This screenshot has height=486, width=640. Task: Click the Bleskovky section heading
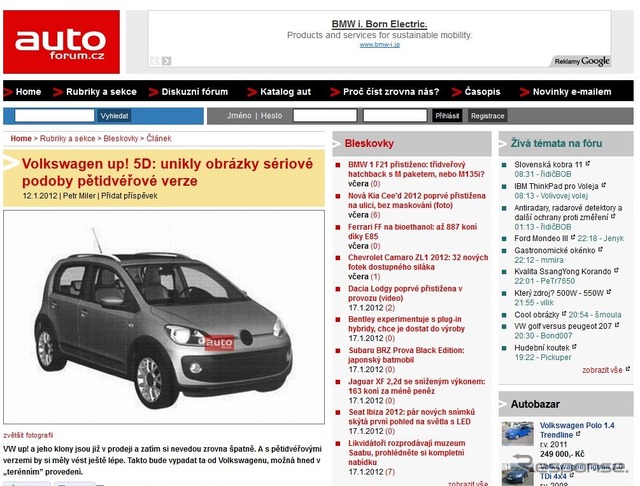(x=369, y=143)
